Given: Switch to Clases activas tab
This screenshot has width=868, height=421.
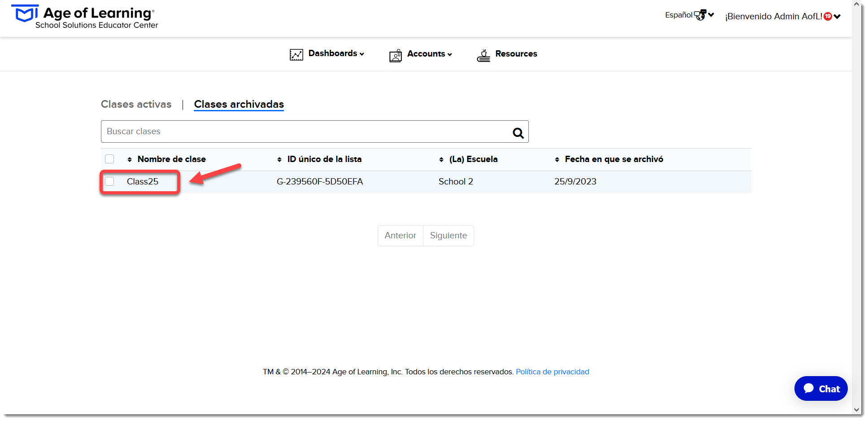Looking at the screenshot, I should (136, 104).
